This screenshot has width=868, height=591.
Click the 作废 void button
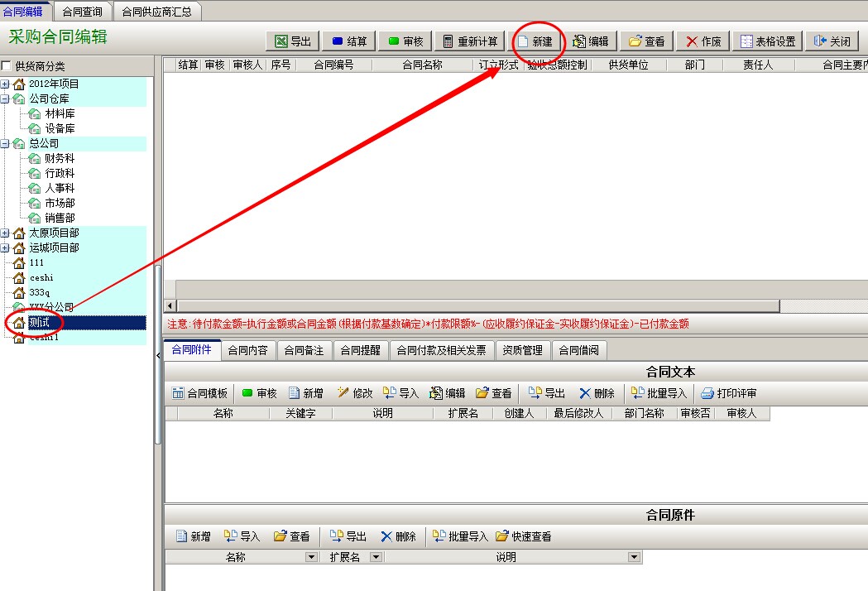coord(703,41)
